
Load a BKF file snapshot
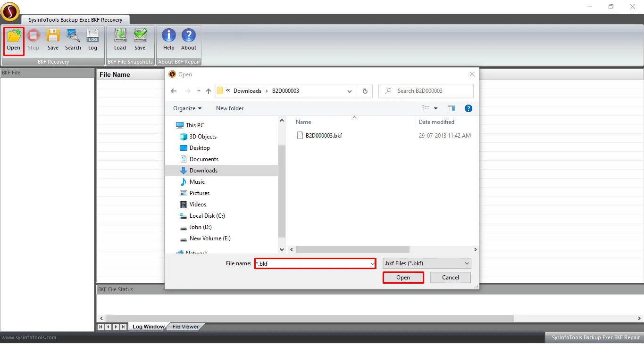pyautogui.click(x=120, y=40)
